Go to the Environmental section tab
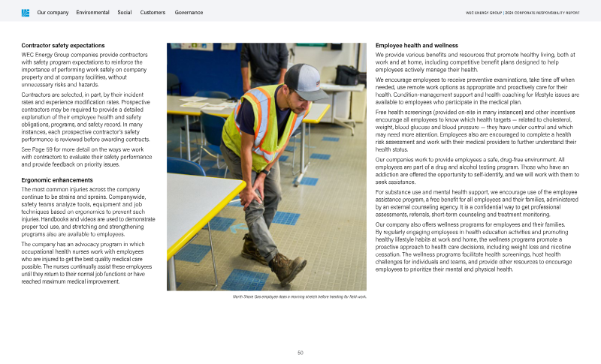Screen dimensions: 601x364 [x=92, y=13]
